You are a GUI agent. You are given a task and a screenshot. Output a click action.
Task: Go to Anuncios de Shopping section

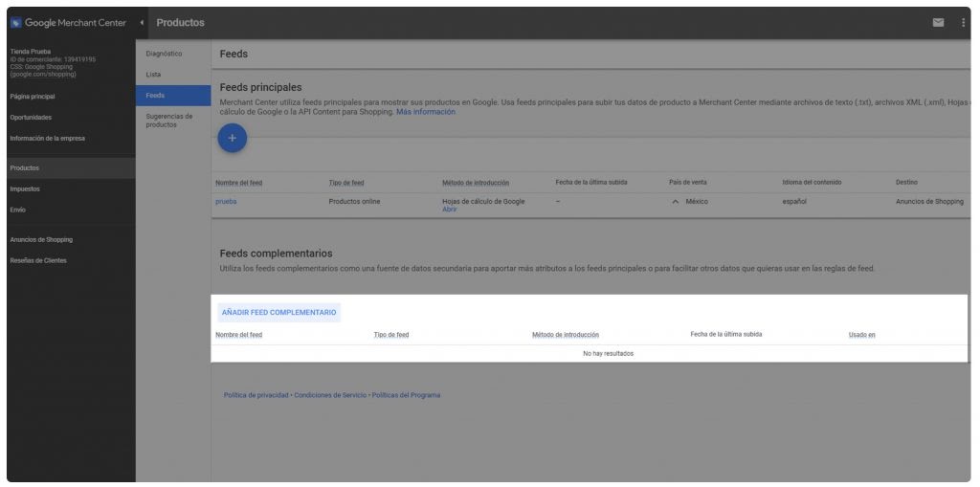41,239
